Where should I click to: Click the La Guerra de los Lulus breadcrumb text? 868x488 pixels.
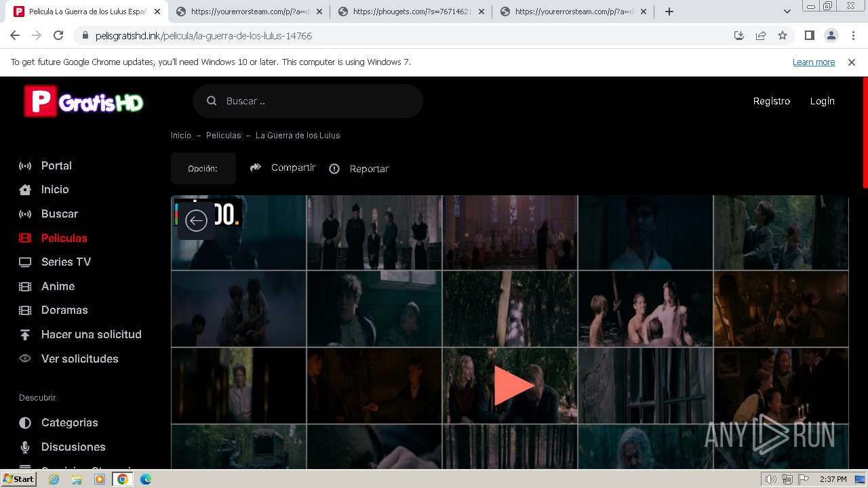tap(298, 136)
